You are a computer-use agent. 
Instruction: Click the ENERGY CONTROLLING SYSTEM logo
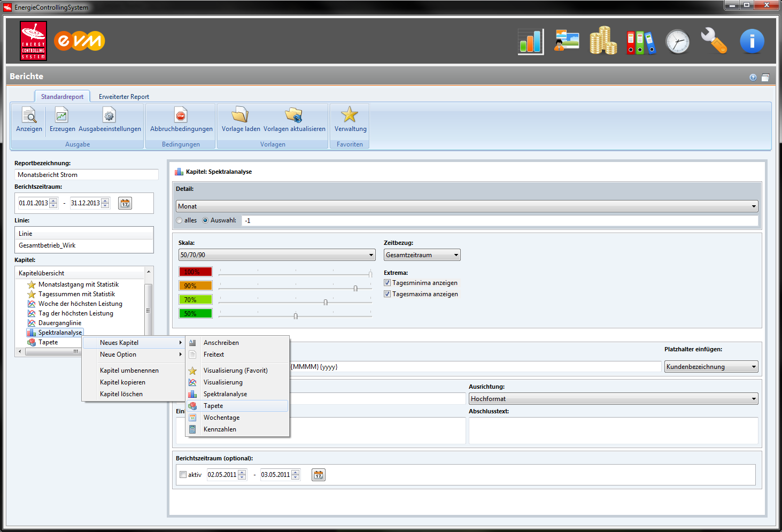click(x=34, y=41)
